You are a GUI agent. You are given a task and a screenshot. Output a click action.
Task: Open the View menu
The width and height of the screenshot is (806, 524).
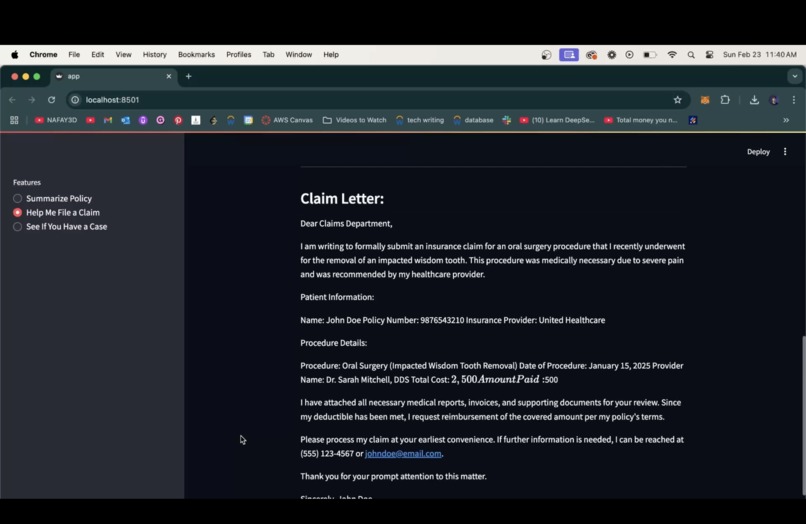pos(123,55)
